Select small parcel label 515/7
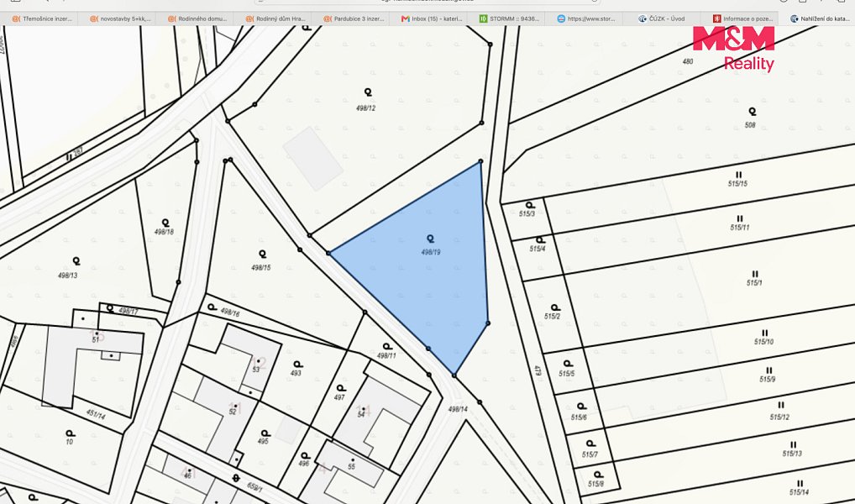 click(590, 454)
